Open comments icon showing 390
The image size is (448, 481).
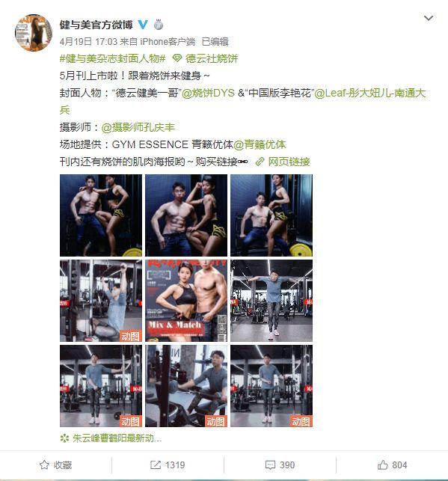(x=270, y=465)
